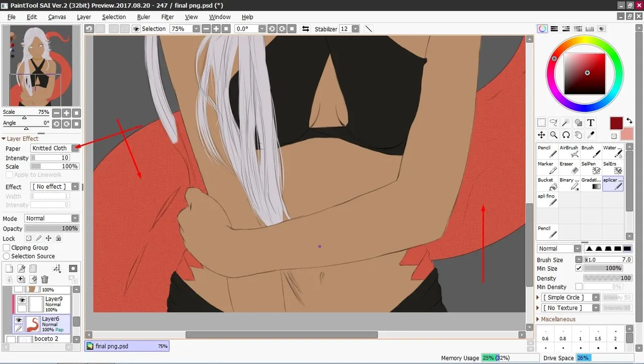
Task: Select the Eraser tool
Action: [569, 168]
